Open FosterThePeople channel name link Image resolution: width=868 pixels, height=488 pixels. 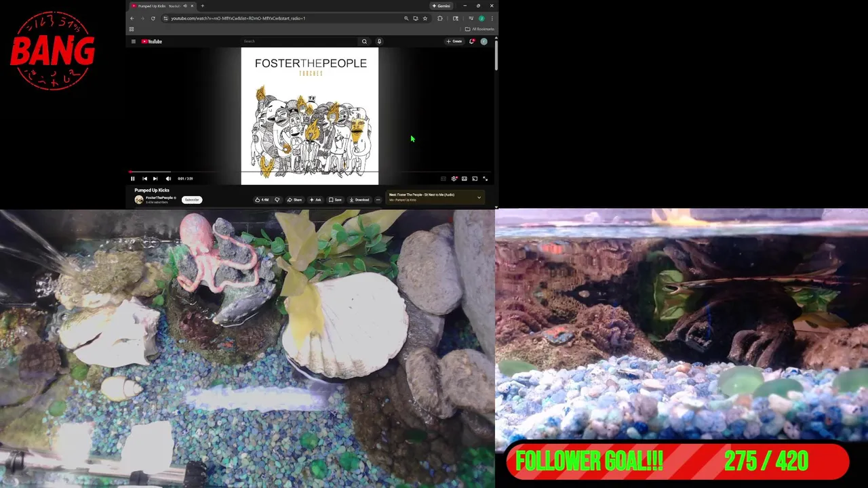[160, 198]
